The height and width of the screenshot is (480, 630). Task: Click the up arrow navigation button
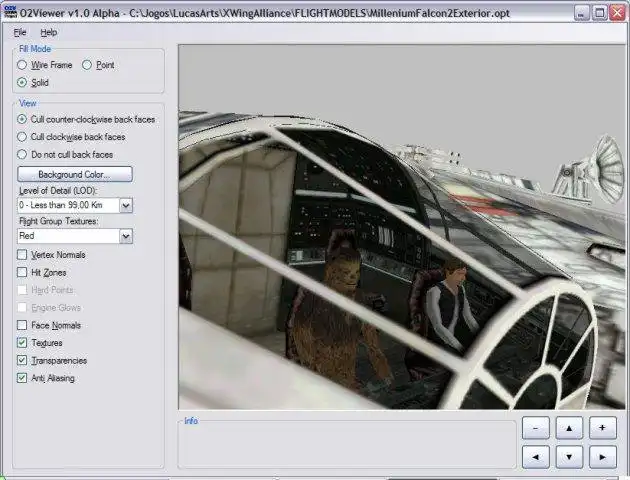(x=569, y=428)
